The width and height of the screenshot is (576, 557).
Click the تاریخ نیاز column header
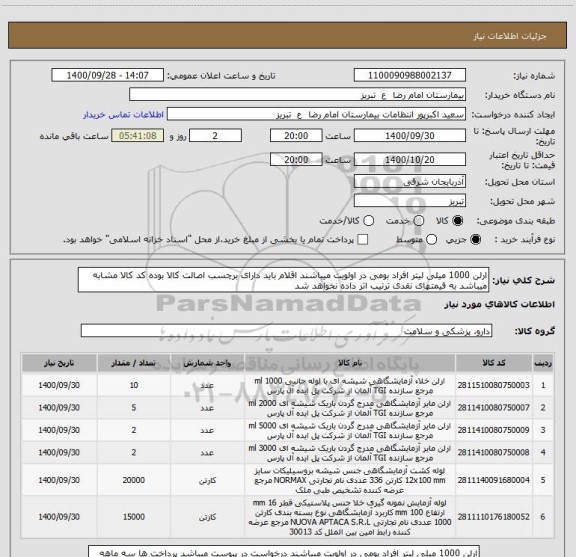(59, 363)
